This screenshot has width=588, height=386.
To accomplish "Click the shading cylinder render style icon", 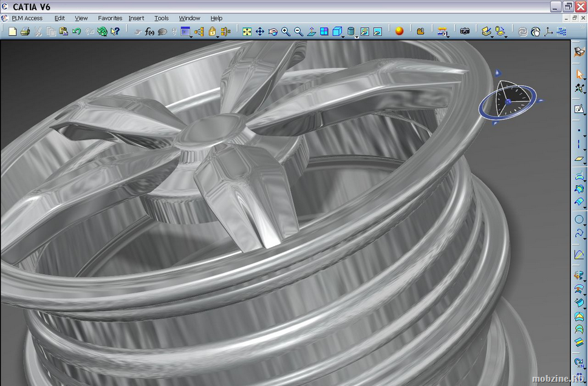I will (x=351, y=32).
